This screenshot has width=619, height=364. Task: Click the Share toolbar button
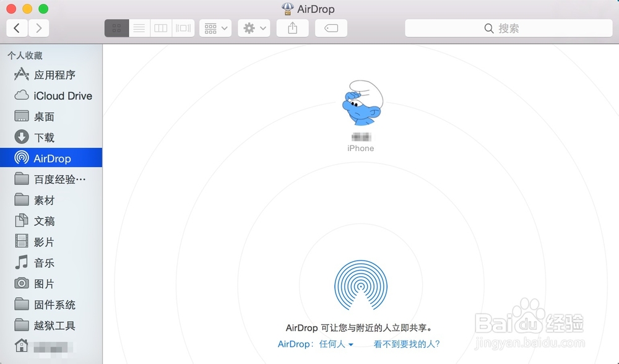tap(293, 28)
